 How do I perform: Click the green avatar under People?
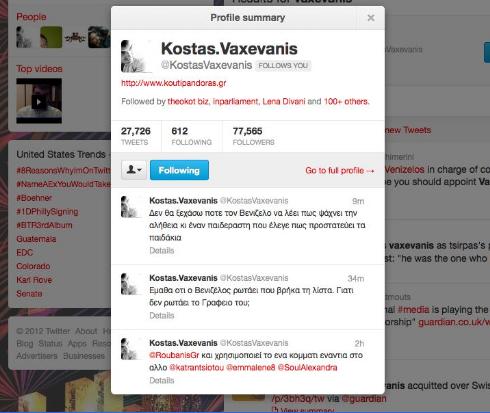pyautogui.click(x=51, y=37)
